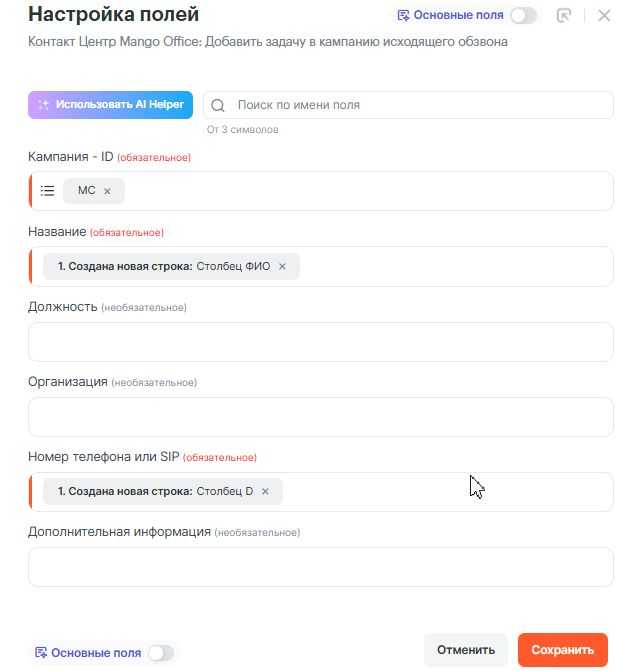Click the empty Должность input field

tap(320, 342)
